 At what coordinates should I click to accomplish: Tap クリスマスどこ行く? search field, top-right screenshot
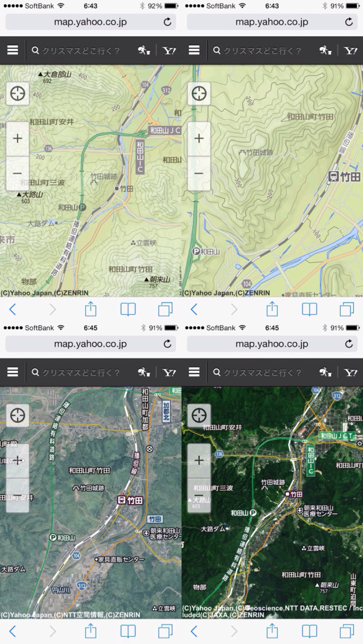pyautogui.click(x=263, y=50)
